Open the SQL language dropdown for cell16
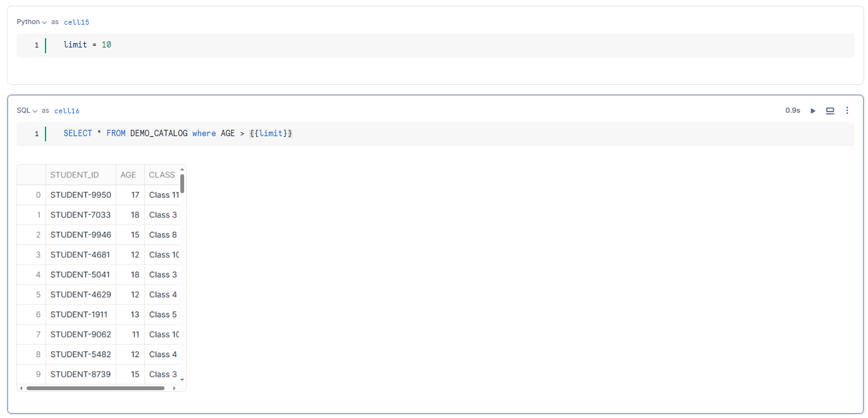Viewport: 868px width, 418px height. coord(27,110)
